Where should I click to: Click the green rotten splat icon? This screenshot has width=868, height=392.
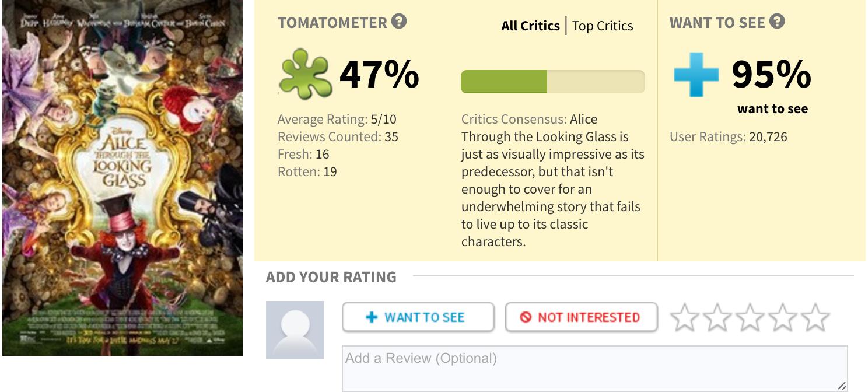pos(305,74)
